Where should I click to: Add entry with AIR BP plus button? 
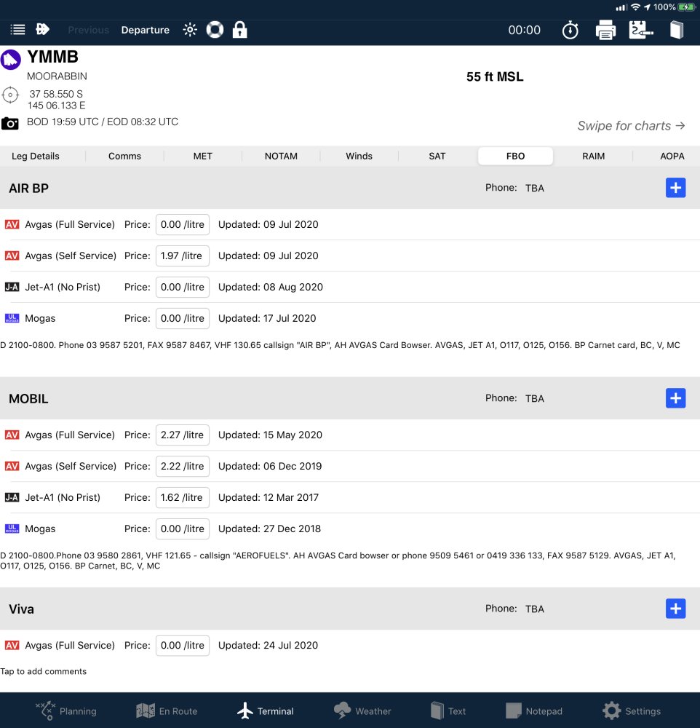pos(675,188)
